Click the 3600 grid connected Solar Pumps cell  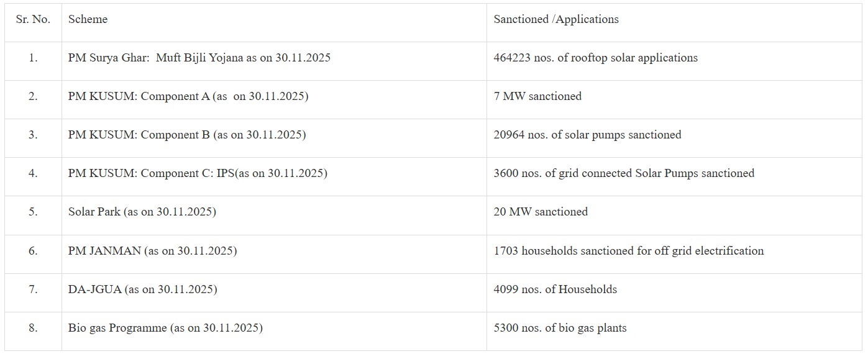point(624,173)
